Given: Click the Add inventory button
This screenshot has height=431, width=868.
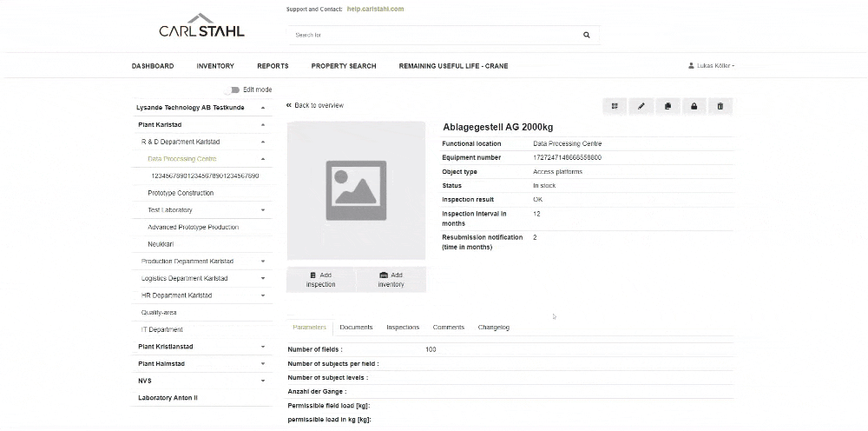Looking at the screenshot, I should click(391, 280).
